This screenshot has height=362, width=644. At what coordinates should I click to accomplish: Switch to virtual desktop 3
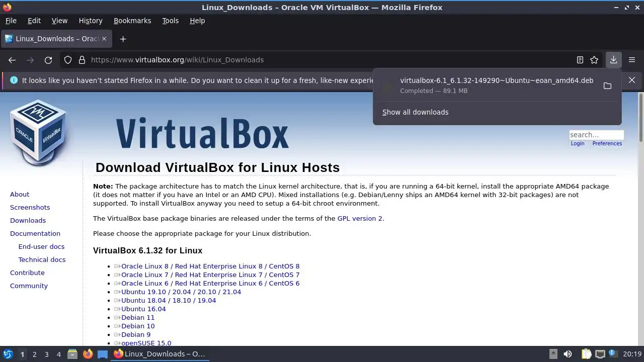(x=46, y=354)
